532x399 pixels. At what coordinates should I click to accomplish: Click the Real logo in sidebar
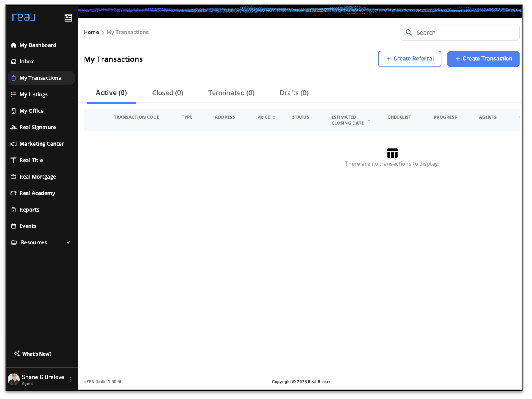coord(24,17)
